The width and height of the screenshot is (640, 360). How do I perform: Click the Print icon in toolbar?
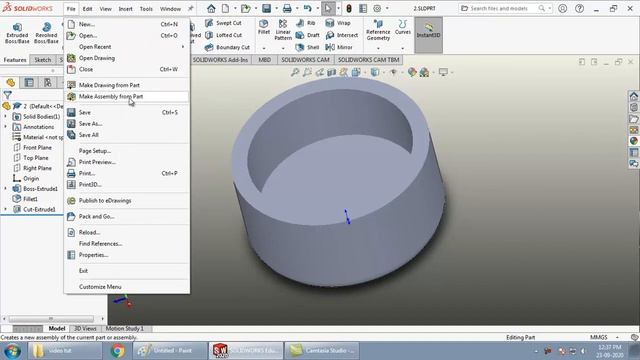(287, 8)
